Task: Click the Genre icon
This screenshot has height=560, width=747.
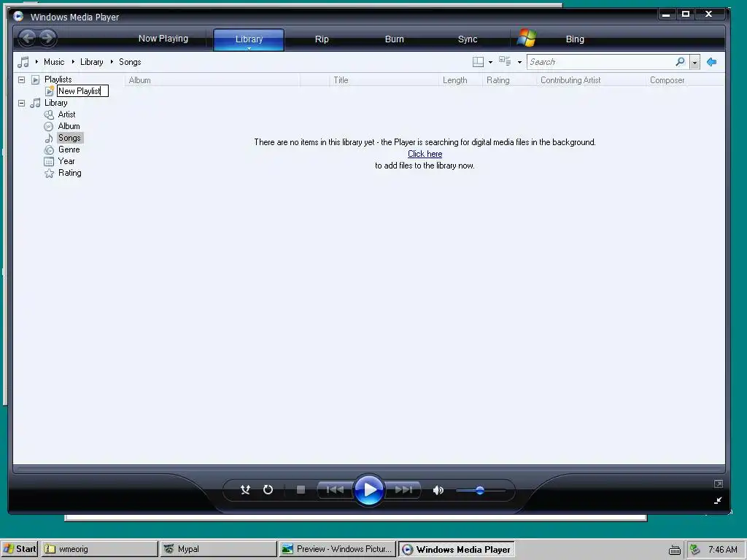Action: coord(49,149)
